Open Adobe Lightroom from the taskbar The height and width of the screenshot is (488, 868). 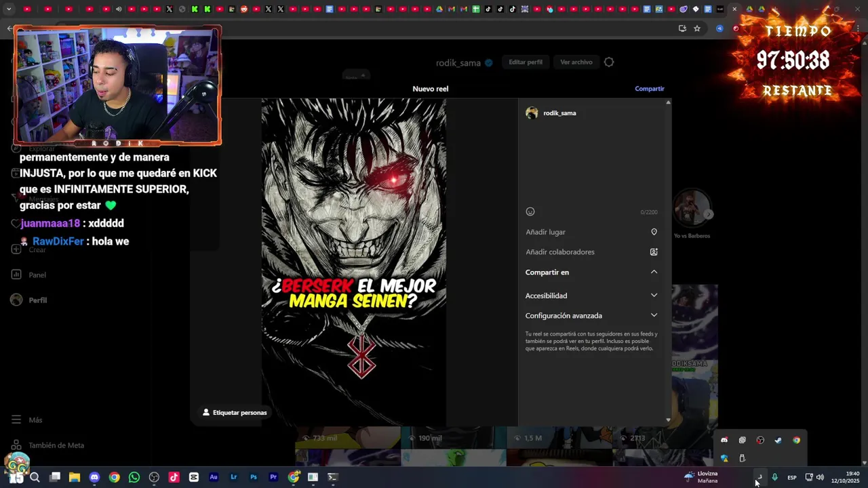point(233,477)
